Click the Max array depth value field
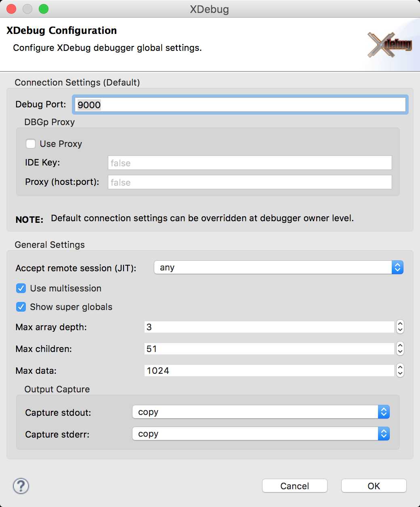 (x=269, y=327)
